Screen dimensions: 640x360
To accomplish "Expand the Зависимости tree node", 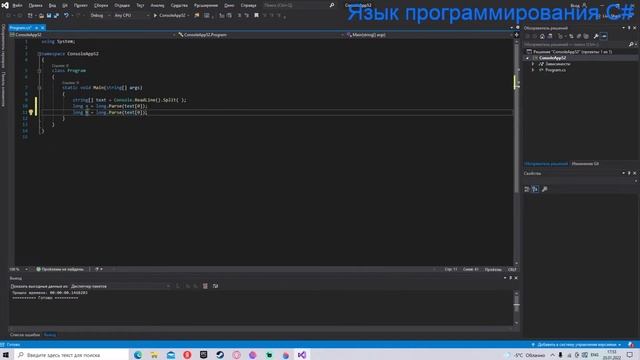I will point(533,64).
